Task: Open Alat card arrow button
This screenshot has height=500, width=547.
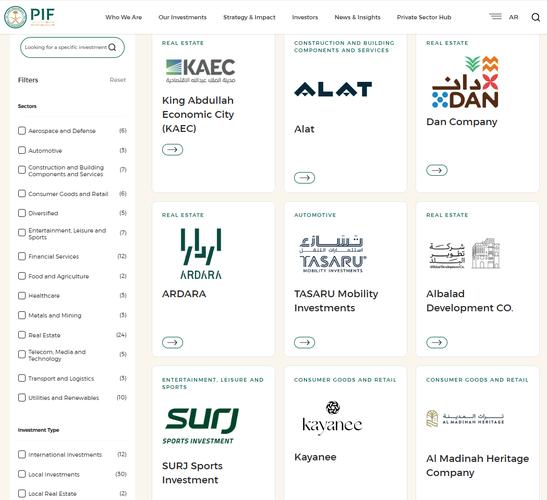Action: pos(304,178)
